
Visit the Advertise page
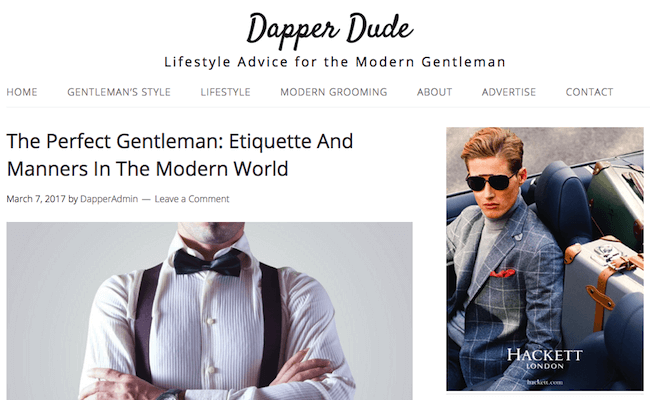pos(509,92)
